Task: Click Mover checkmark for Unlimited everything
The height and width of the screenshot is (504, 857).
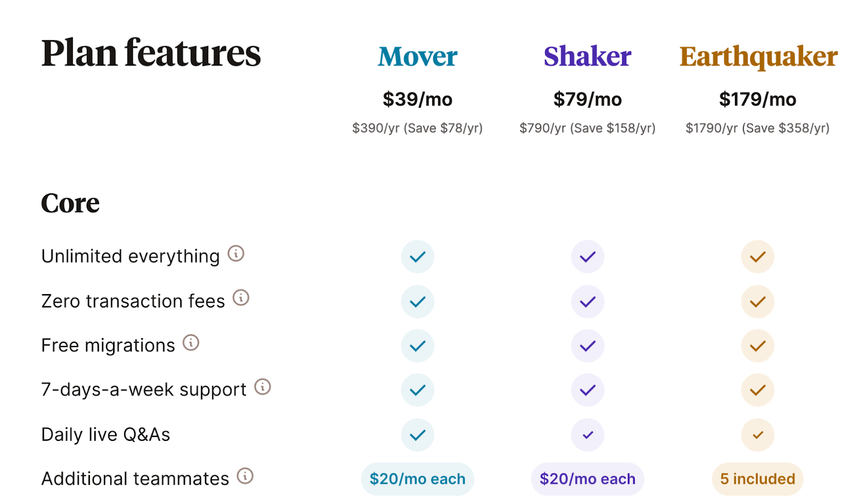Action: click(x=417, y=257)
